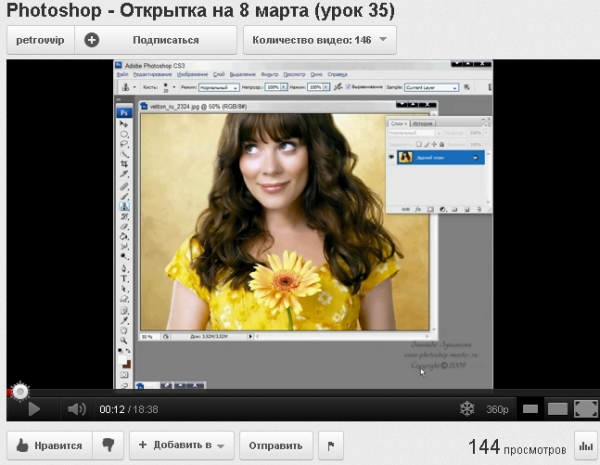The image size is (600, 465).
Task: Select the Custom Shape tool
Action: tap(124, 299)
